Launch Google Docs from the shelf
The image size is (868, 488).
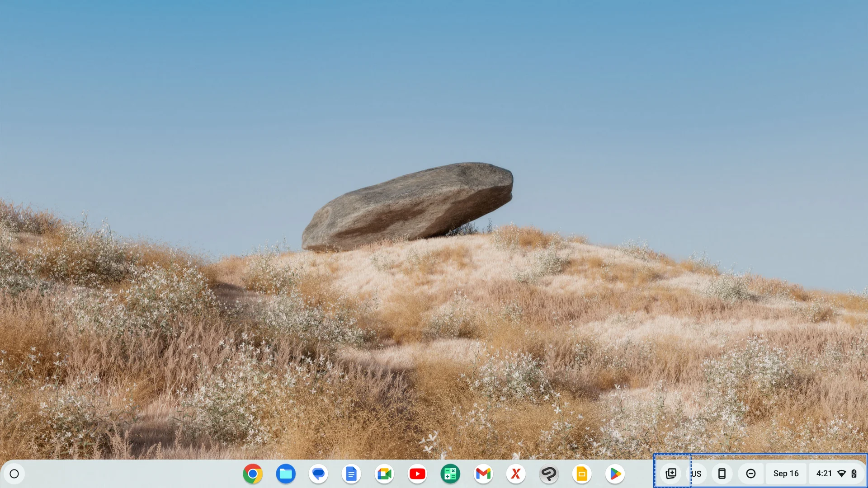351,474
